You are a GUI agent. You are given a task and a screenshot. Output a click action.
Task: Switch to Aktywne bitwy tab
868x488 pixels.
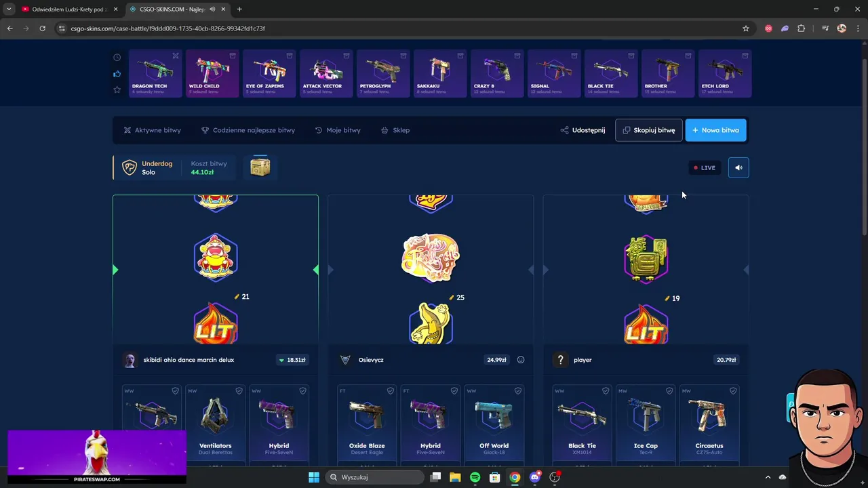coord(152,130)
